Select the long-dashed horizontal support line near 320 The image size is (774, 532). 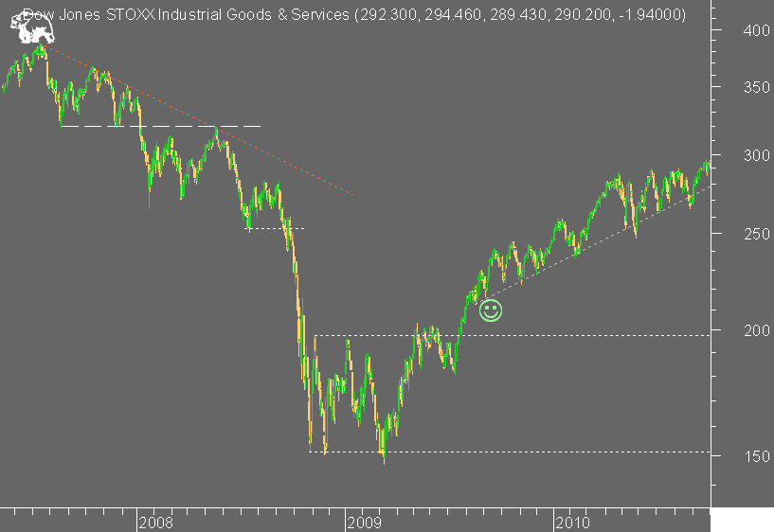tap(160, 127)
